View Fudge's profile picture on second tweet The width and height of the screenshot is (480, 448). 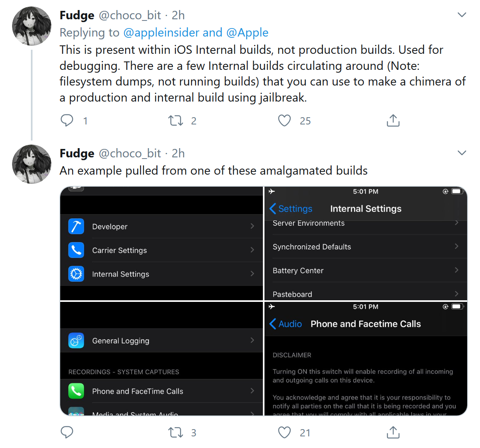tap(32, 164)
